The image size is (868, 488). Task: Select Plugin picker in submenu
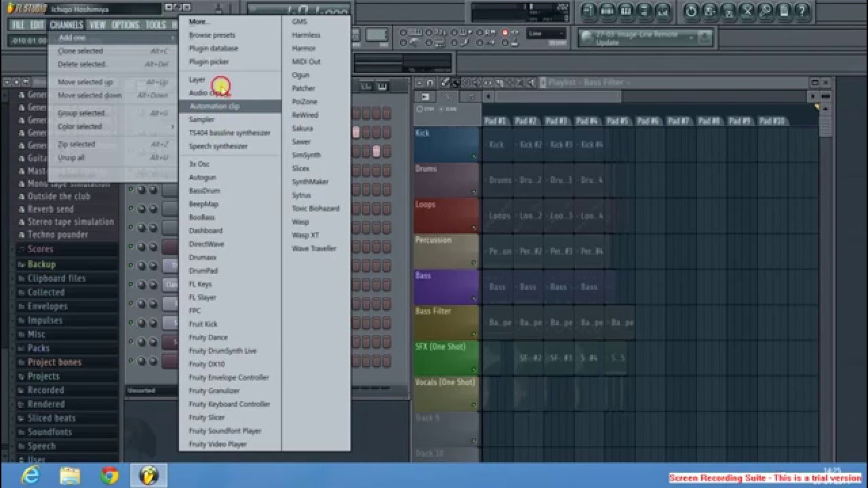click(230, 62)
